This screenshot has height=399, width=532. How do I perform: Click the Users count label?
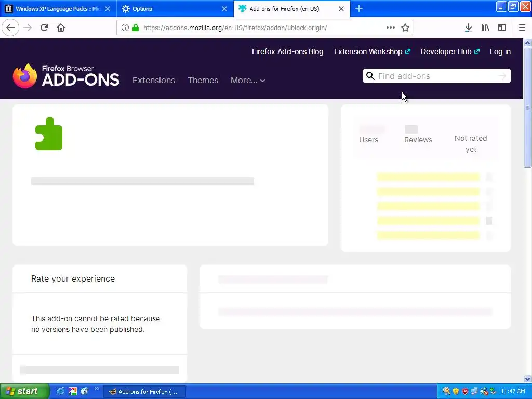368,140
